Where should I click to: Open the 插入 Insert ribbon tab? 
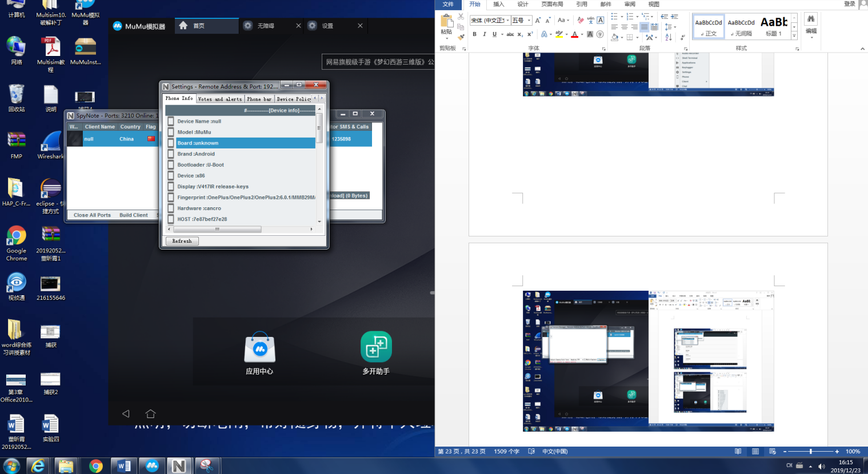click(498, 5)
